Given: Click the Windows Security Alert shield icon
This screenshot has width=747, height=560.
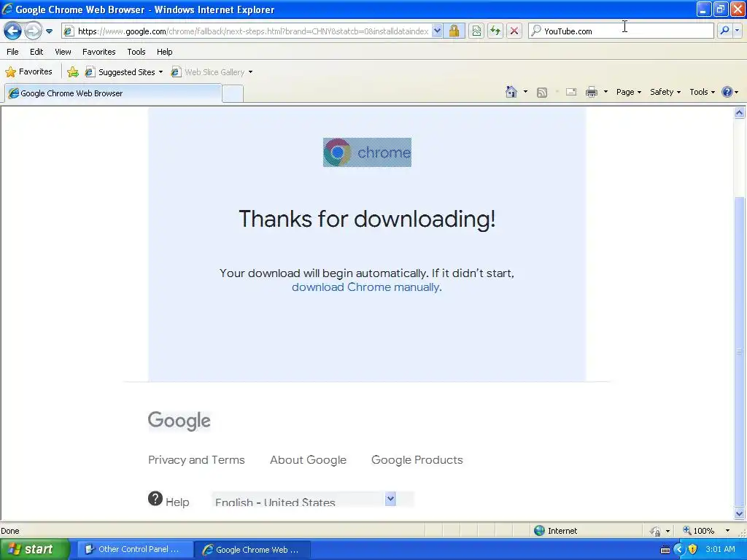Looking at the screenshot, I should click(x=693, y=550).
